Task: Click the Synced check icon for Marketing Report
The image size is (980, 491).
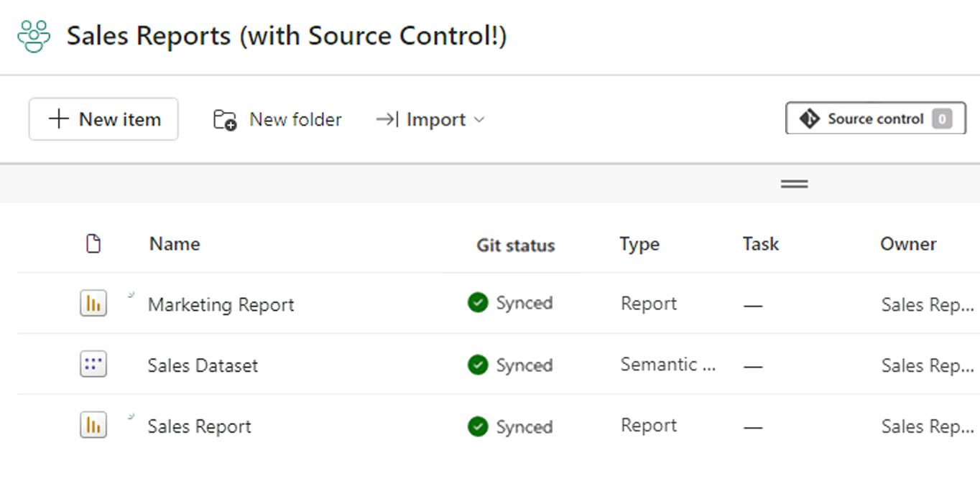Action: click(x=478, y=303)
